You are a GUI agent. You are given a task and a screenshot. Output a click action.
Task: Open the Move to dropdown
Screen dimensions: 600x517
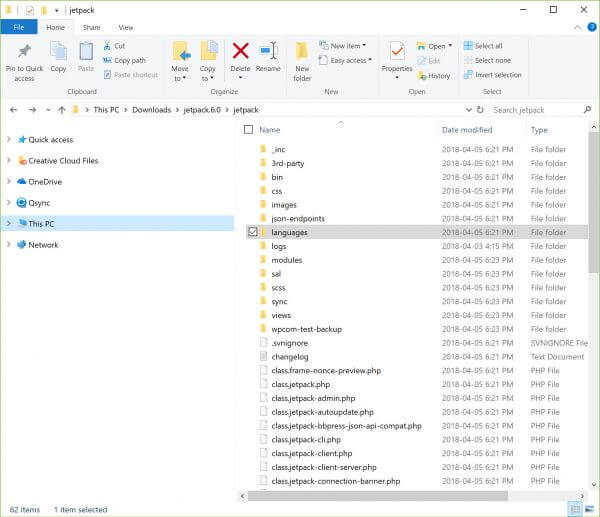pos(180,62)
